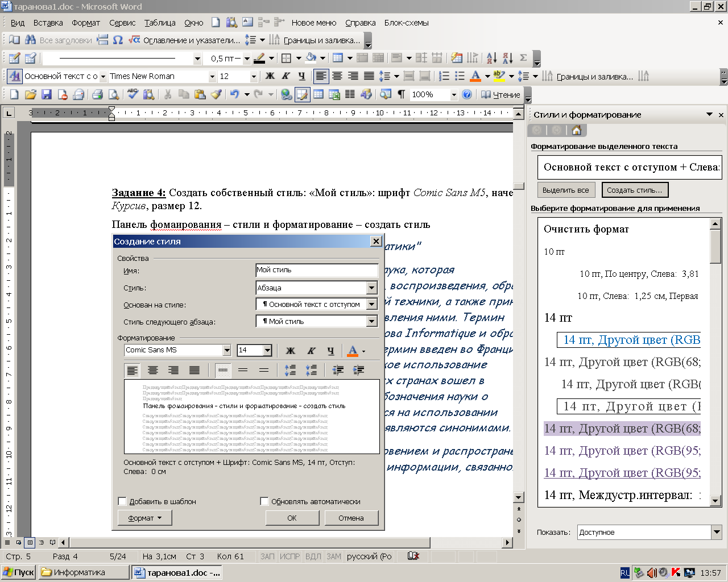
Task: Toggle show paragraph marks icon
Action: click(402, 94)
